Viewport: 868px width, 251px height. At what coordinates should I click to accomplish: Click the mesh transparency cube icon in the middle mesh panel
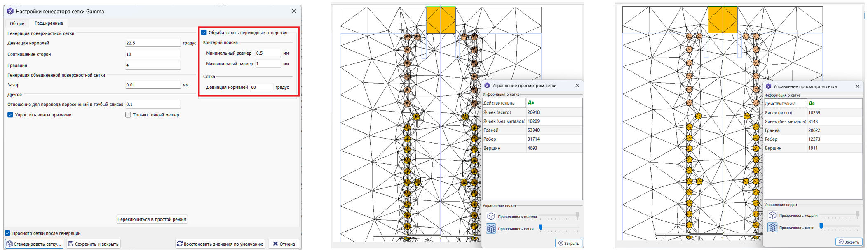[491, 228]
